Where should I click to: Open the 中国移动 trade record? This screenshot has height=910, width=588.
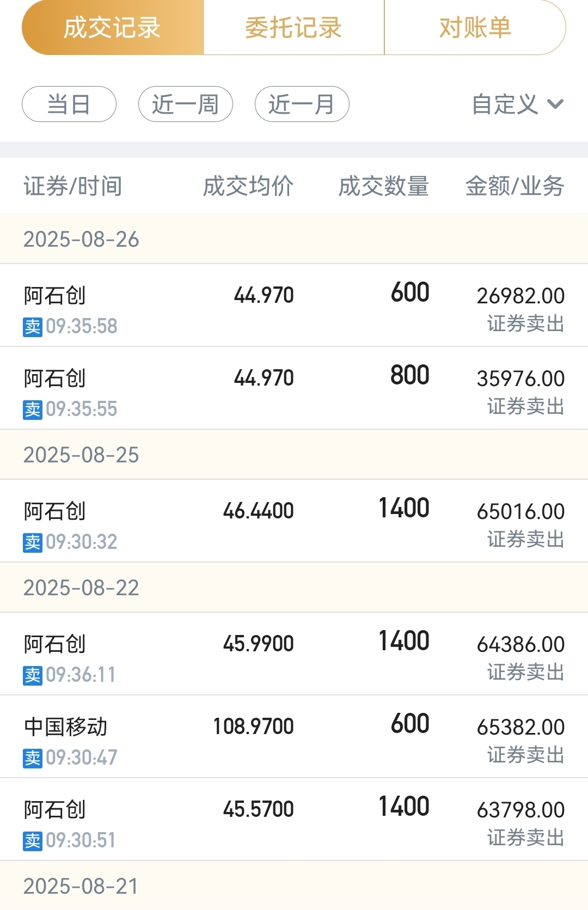point(294,737)
